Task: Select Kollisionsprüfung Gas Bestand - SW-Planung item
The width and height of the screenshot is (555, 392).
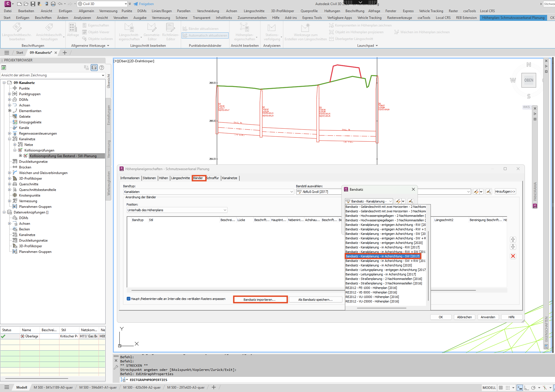Action: point(63,156)
